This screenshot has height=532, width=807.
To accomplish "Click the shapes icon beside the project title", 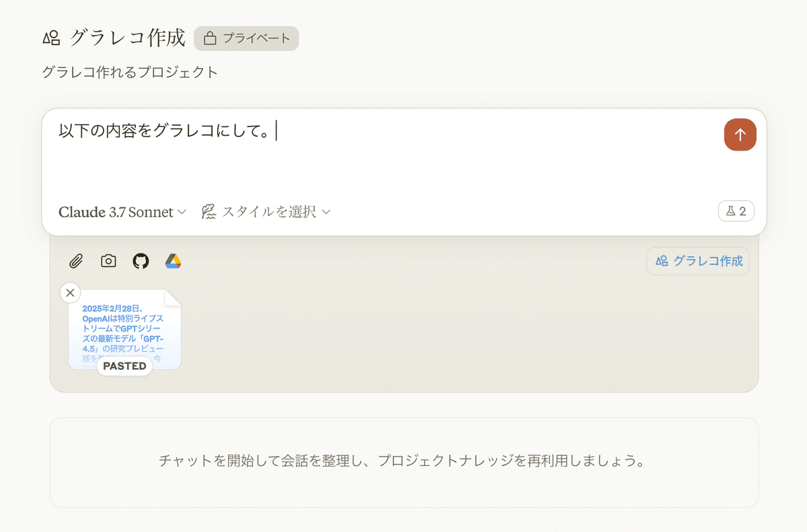I will tap(51, 38).
